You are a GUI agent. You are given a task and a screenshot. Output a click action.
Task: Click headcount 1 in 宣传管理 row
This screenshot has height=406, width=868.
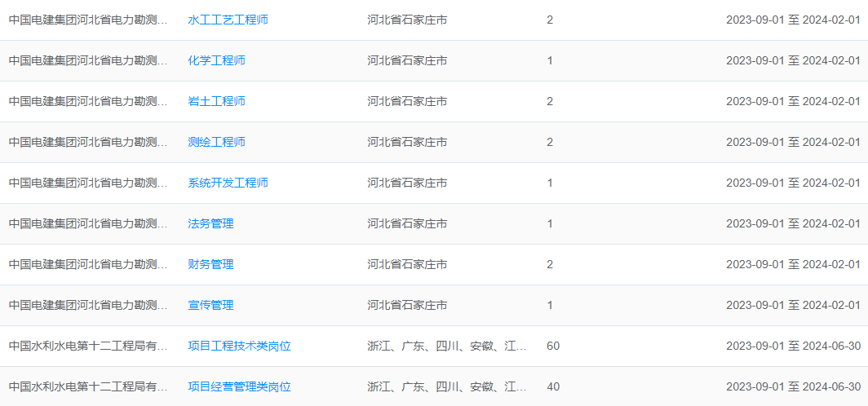click(550, 305)
